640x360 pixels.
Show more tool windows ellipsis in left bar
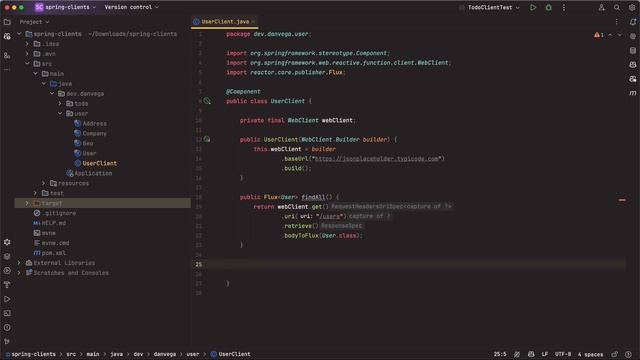[x=7, y=70]
